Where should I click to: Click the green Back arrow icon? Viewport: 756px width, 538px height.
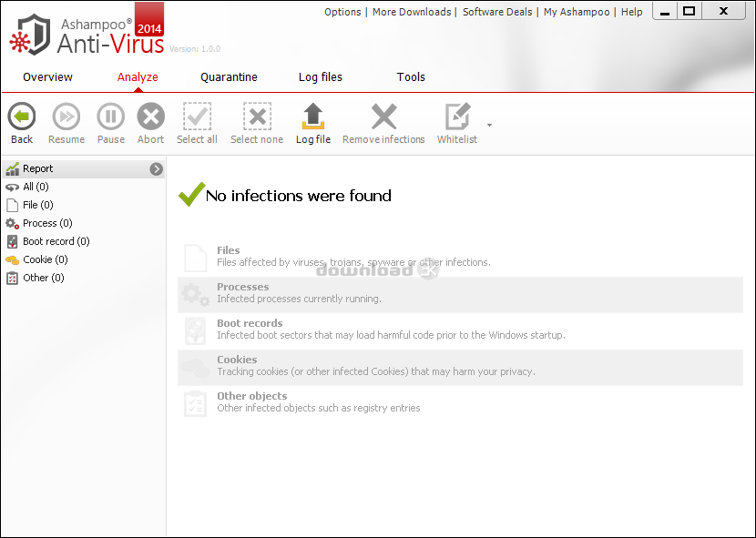[x=22, y=117]
